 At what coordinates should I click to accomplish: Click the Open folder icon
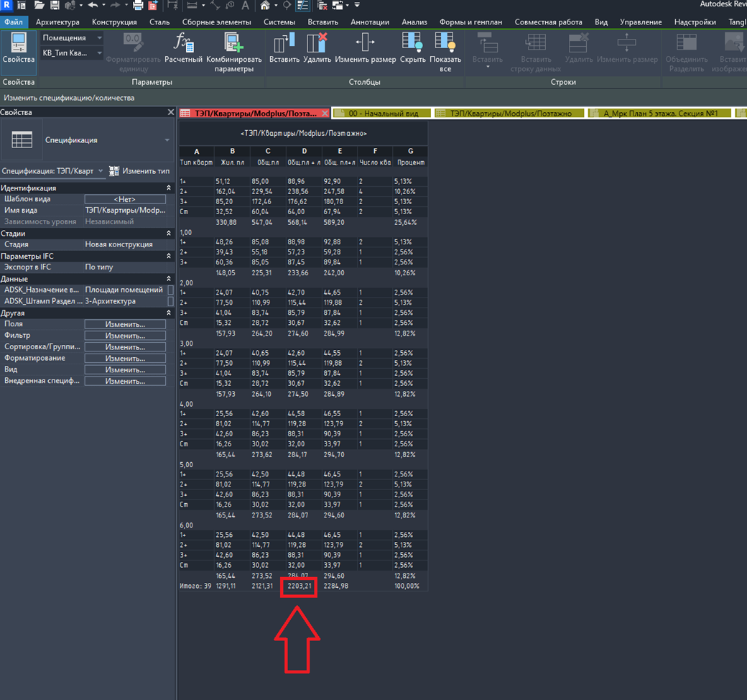coord(39,6)
